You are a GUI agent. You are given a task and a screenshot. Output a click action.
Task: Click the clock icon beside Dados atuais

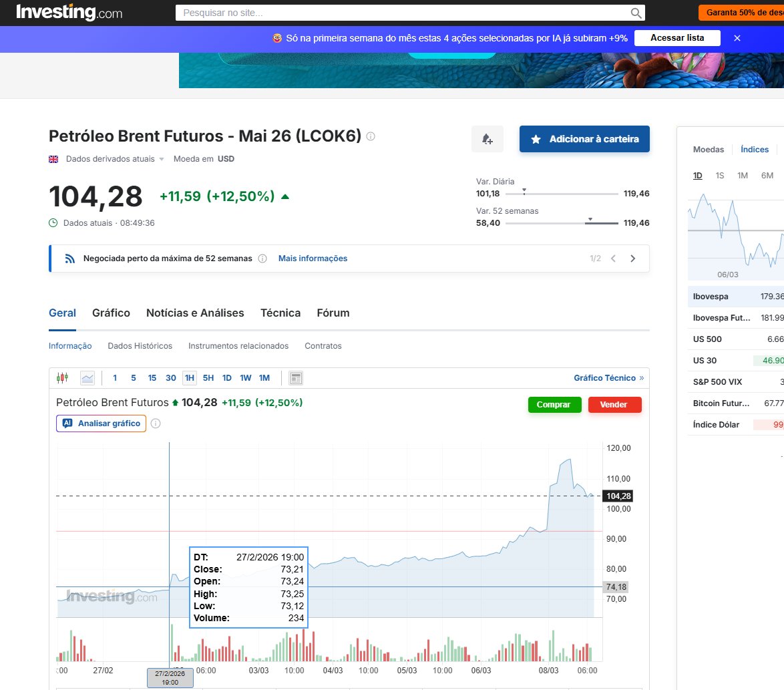coord(53,223)
